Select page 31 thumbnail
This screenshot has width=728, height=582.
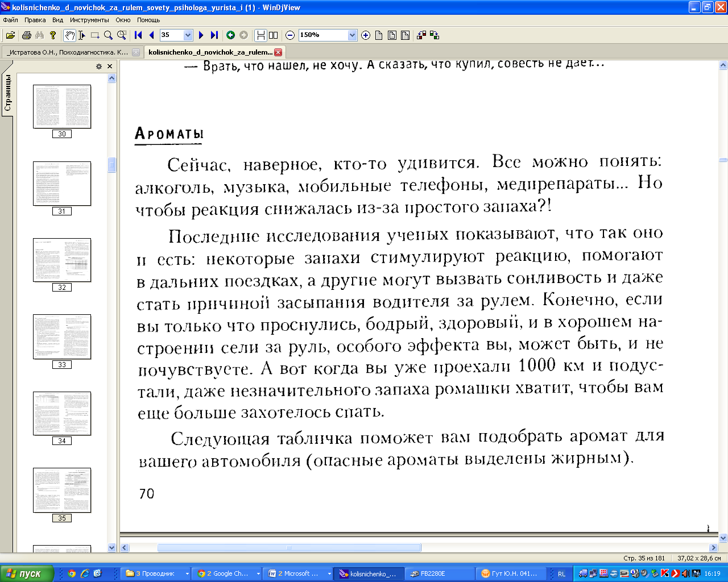click(62, 184)
